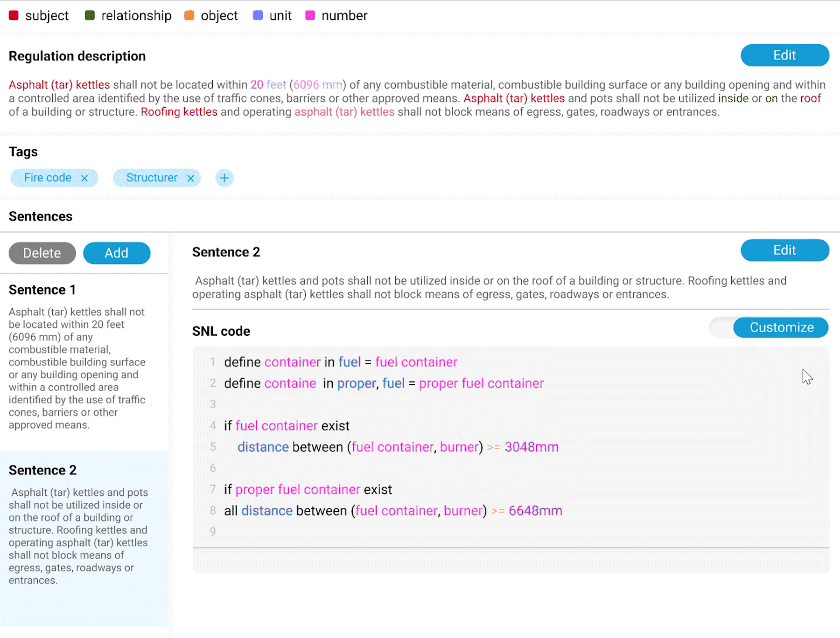Add a new sentence
Viewport: 840px width, 638px height.
pyautogui.click(x=117, y=253)
